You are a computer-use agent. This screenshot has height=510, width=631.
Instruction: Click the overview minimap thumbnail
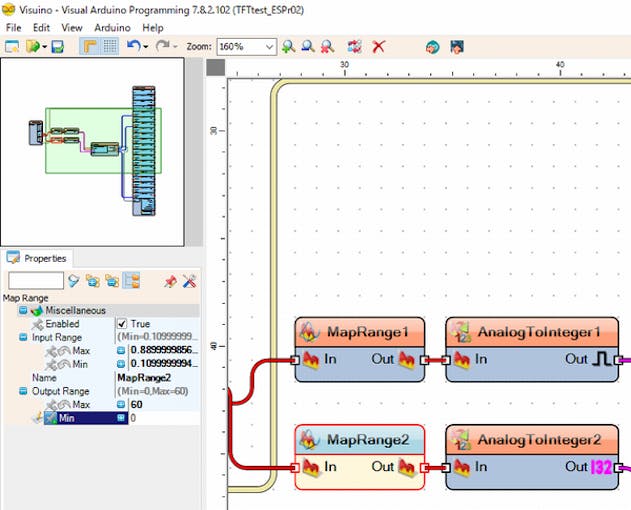[x=93, y=152]
